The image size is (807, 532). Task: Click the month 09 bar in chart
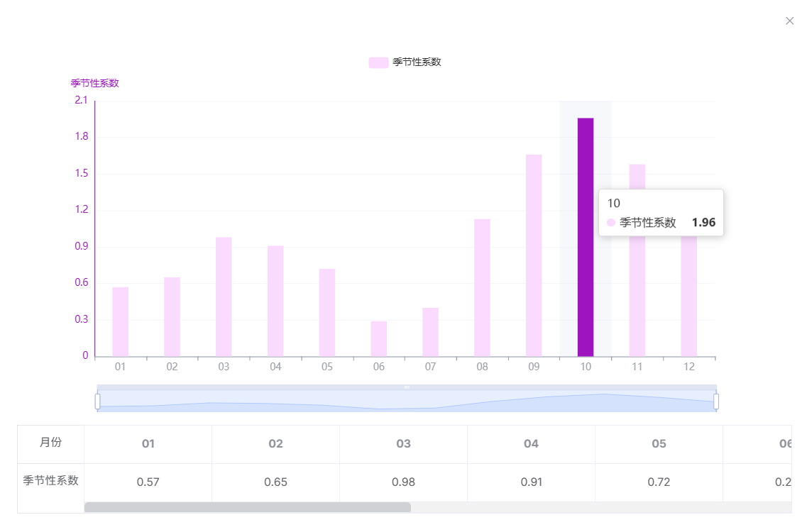[534, 255]
